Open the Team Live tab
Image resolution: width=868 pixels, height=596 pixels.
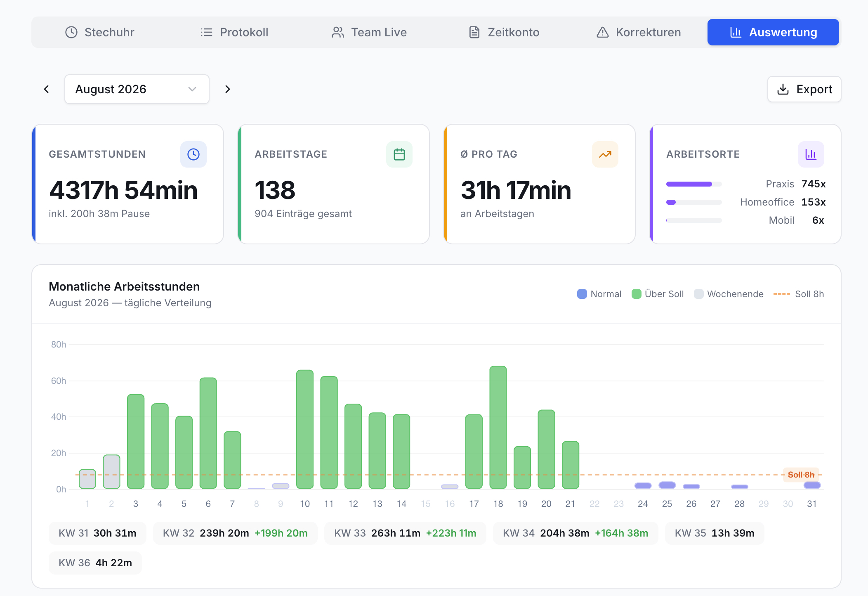pyautogui.click(x=369, y=32)
